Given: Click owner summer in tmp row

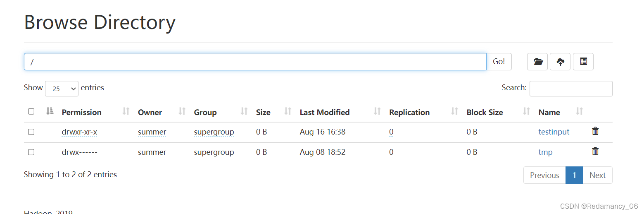Looking at the screenshot, I should [152, 152].
